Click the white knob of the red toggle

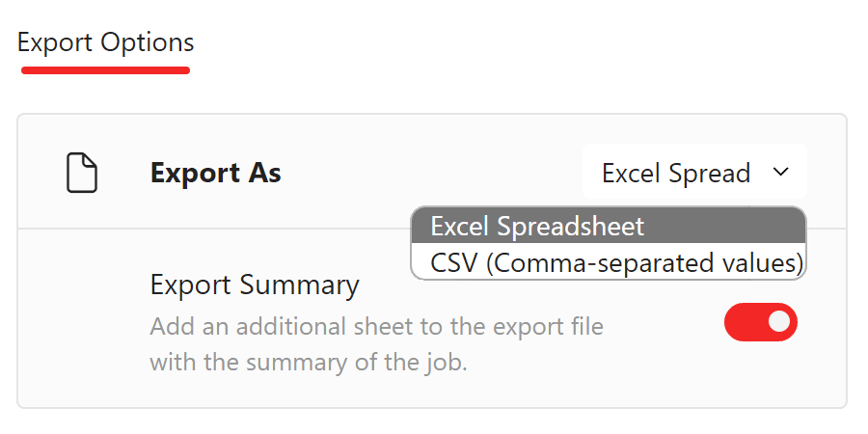(x=779, y=321)
